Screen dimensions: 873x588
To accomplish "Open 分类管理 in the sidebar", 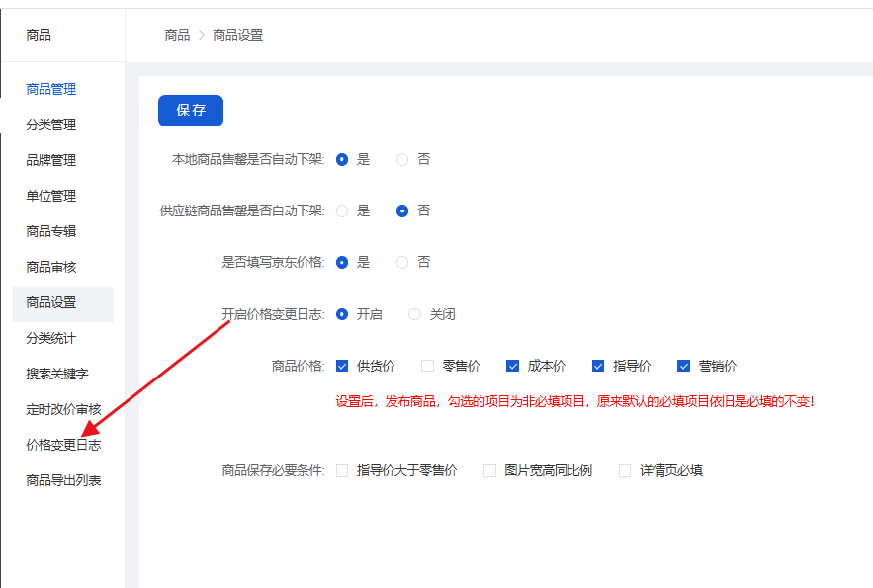I will coord(51,125).
